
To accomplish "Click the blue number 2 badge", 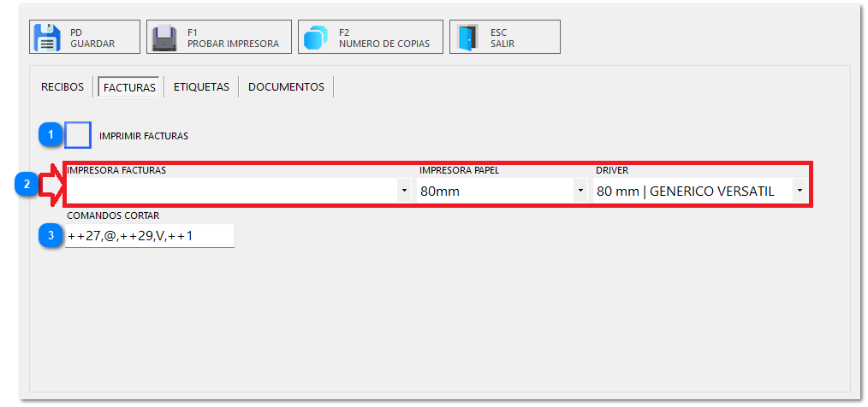I will [27, 185].
